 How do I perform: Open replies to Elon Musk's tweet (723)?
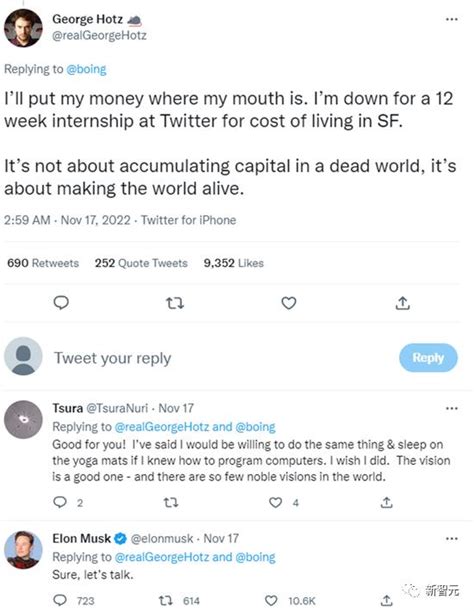click(x=60, y=600)
